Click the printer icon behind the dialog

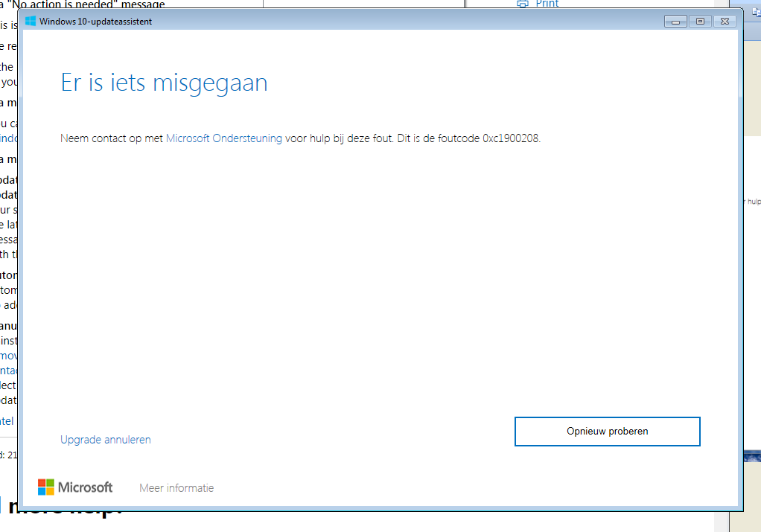tap(523, 4)
